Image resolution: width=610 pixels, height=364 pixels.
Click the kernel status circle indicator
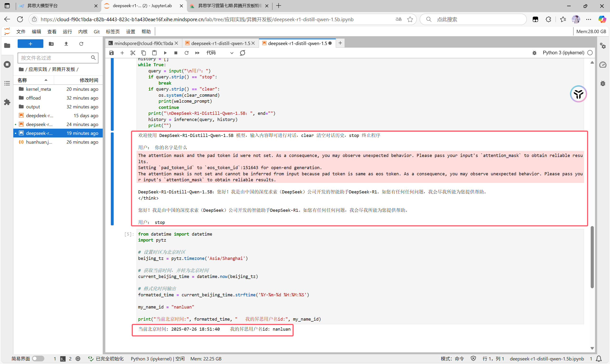590,53
